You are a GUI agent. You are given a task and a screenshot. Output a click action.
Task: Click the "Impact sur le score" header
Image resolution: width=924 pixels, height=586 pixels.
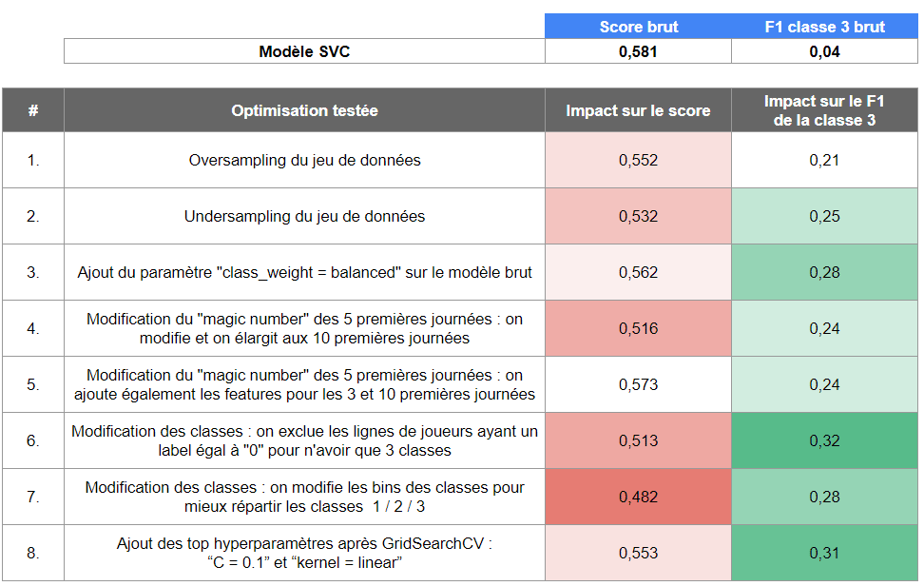click(637, 110)
